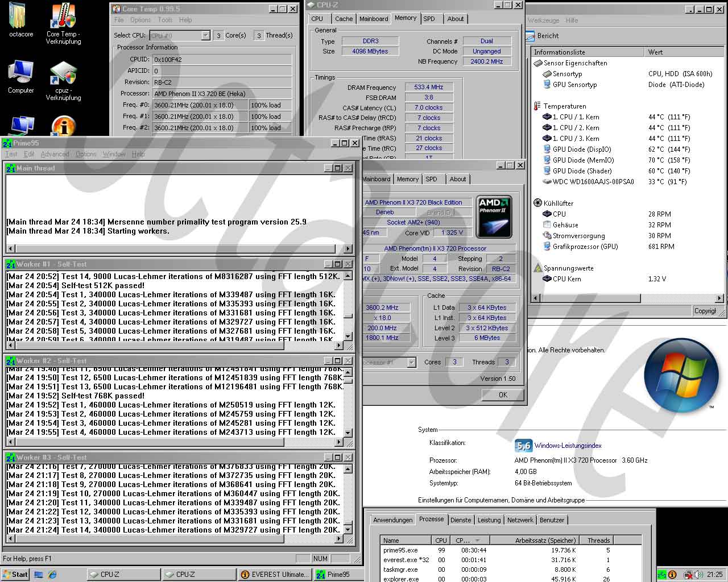Screen dimensions: 728x582
Task: Open the Benutzer tab in Task Manager
Action: coord(552,520)
